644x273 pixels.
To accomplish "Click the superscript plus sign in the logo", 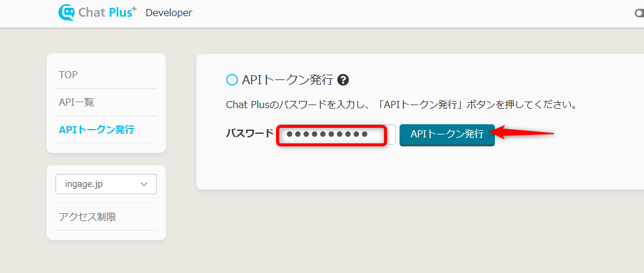I will [x=134, y=8].
